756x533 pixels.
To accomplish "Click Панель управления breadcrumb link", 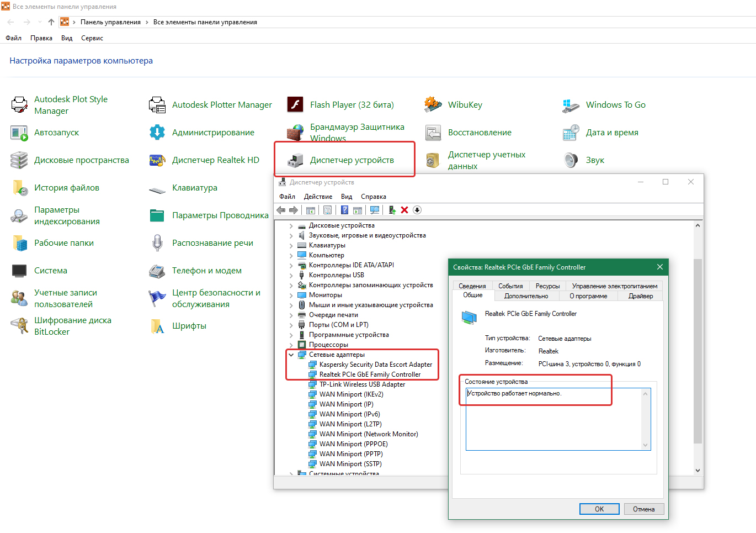I will pos(110,22).
